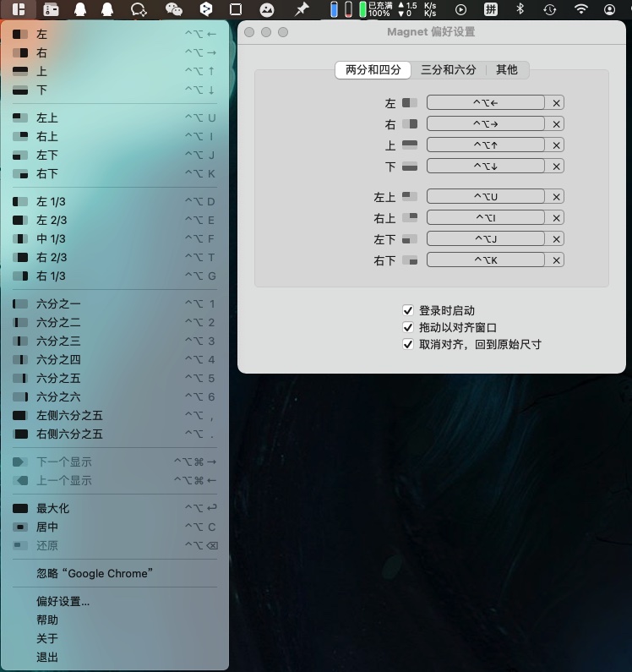Viewport: 632px width, 672px height.
Task: Clear the 左 shortcut with its X button
Action: pyautogui.click(x=556, y=103)
